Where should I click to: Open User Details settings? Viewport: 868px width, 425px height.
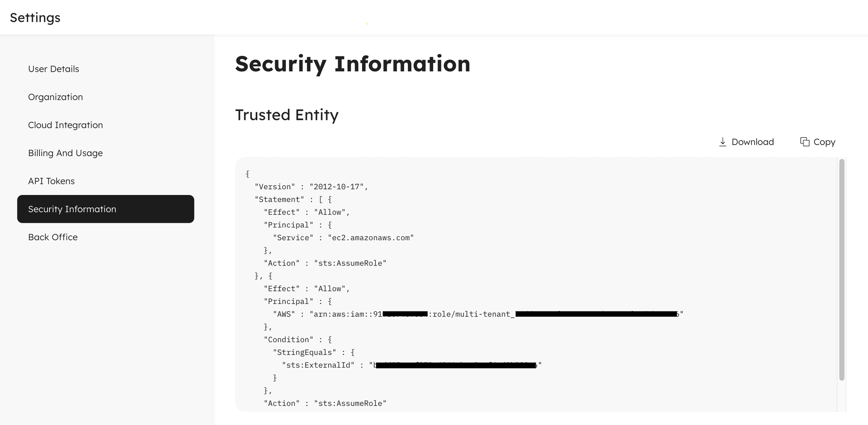pos(53,69)
